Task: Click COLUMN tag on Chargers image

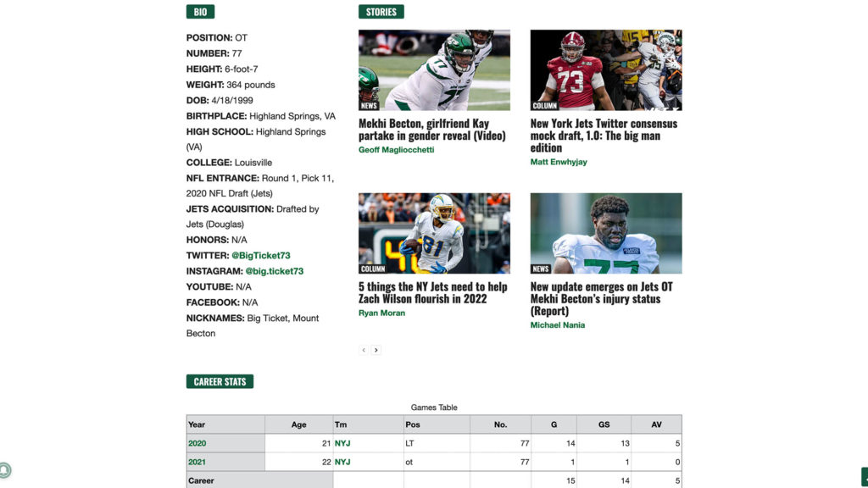Action: click(x=373, y=269)
